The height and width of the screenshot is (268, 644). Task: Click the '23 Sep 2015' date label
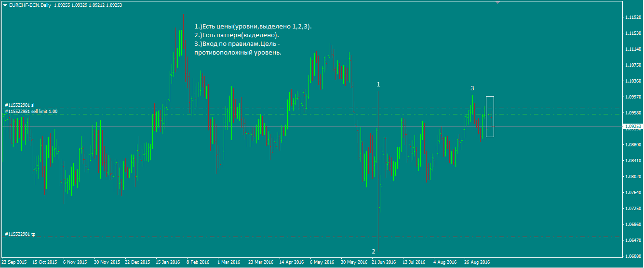coord(14,262)
